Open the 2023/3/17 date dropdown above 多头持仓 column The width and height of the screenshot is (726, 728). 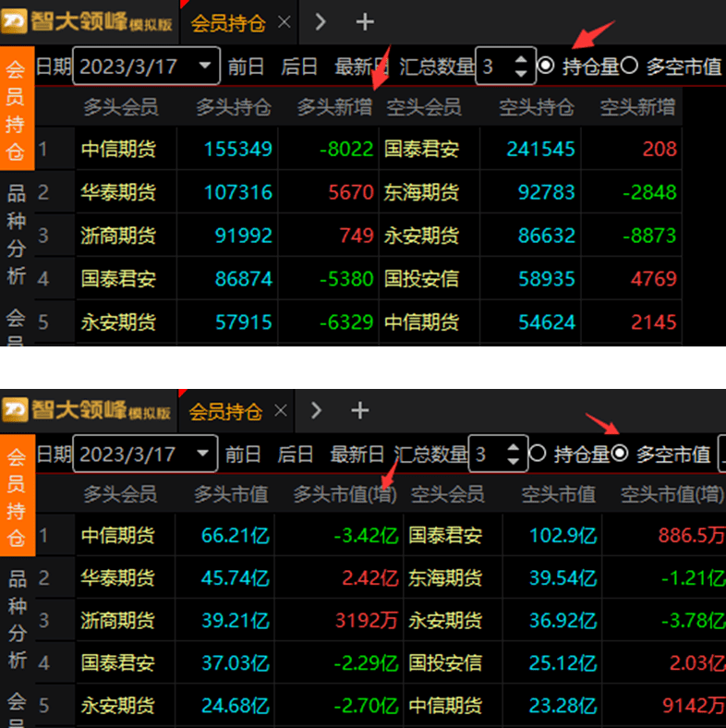click(x=204, y=67)
